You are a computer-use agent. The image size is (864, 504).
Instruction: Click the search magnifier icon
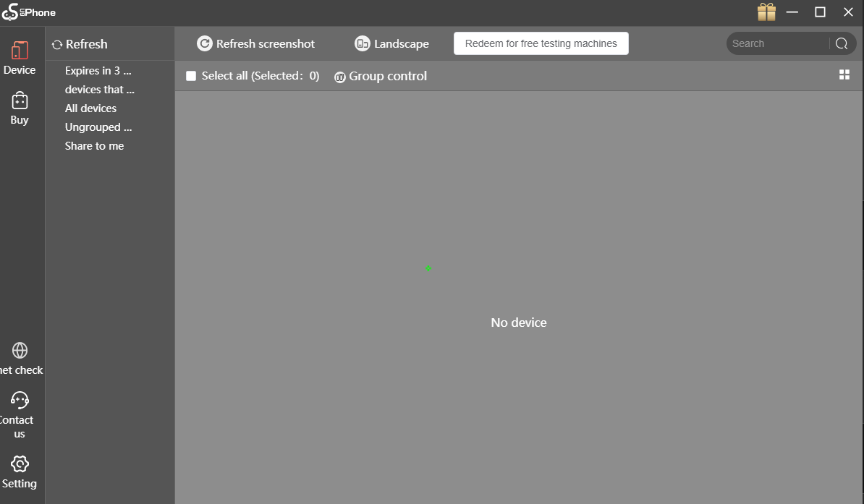pyautogui.click(x=842, y=43)
